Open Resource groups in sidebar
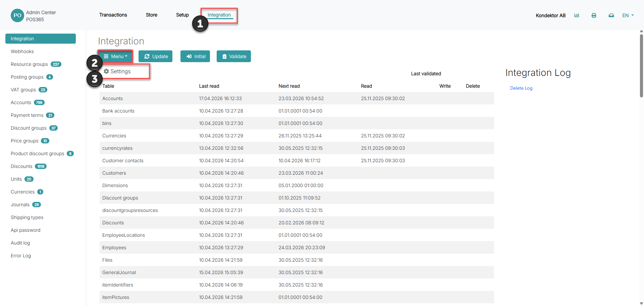The height and width of the screenshot is (306, 644). point(29,64)
